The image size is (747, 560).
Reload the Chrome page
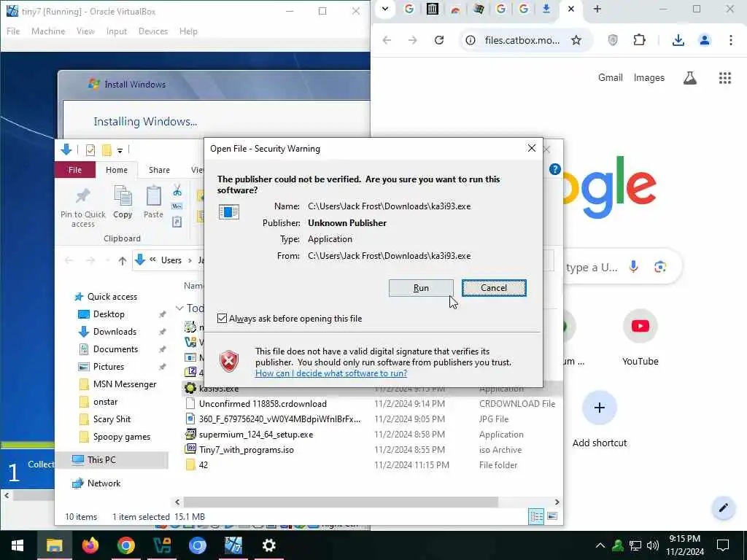coord(439,40)
